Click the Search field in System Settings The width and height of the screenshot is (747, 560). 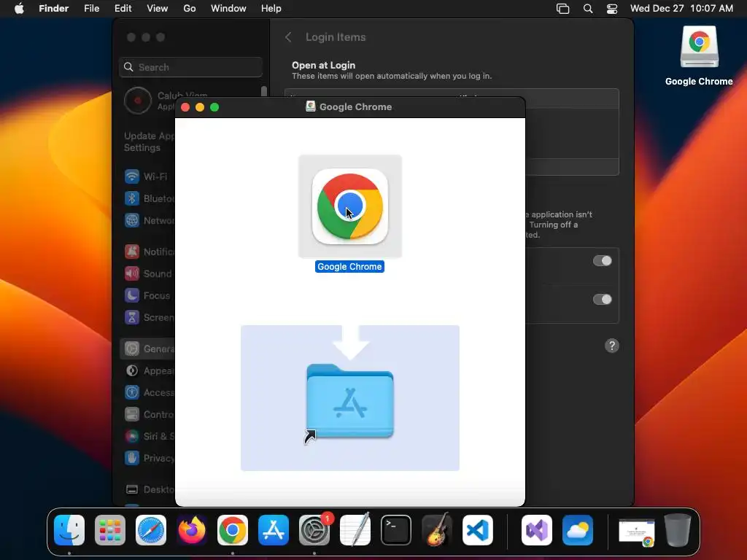[190, 67]
